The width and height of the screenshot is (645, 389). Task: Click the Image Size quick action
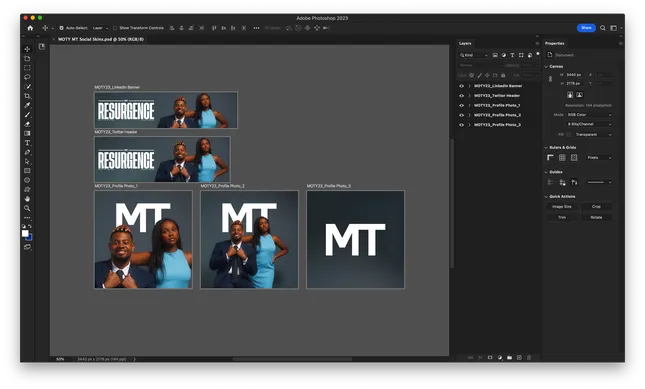(x=561, y=206)
